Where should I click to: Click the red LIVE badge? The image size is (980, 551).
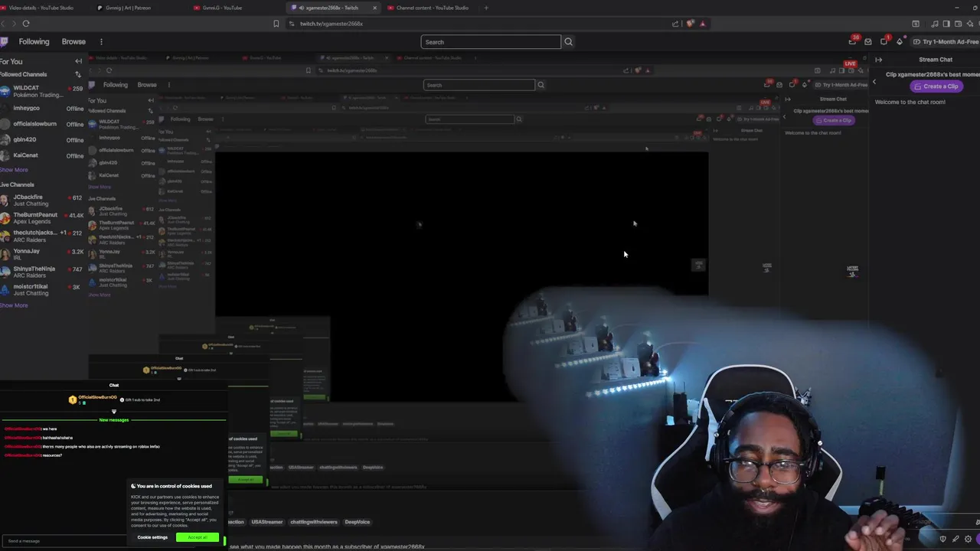pos(850,64)
